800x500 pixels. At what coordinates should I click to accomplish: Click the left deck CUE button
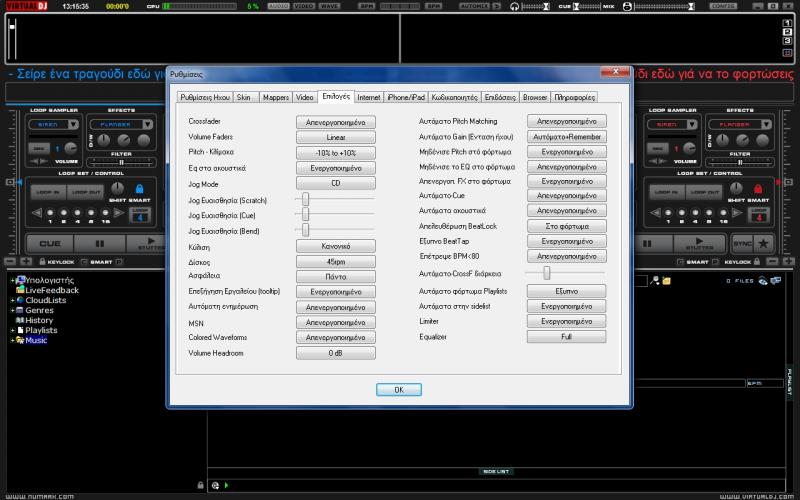click(x=50, y=243)
